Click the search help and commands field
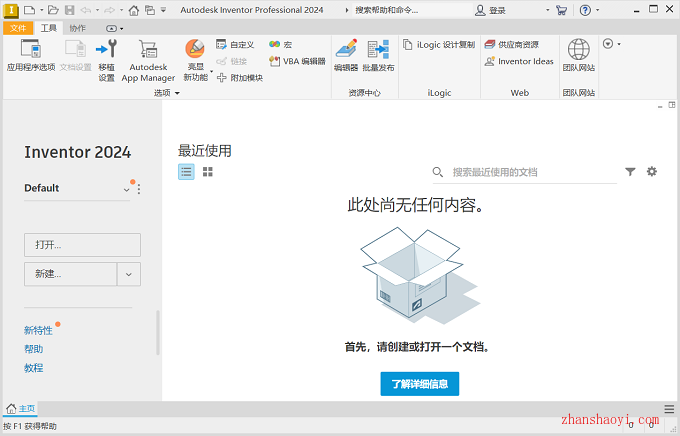This screenshot has width=680, height=436. click(x=412, y=10)
